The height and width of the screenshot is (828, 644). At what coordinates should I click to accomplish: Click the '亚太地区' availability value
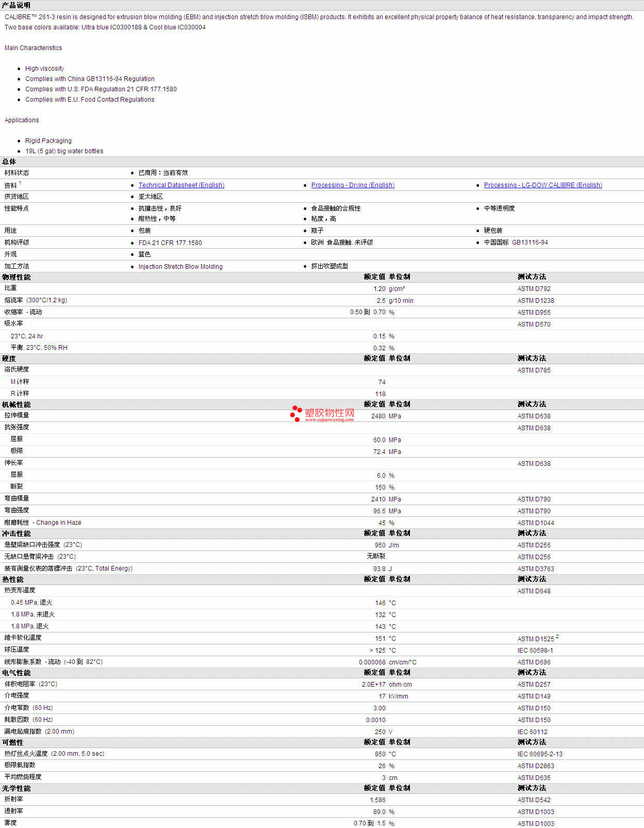pos(151,197)
